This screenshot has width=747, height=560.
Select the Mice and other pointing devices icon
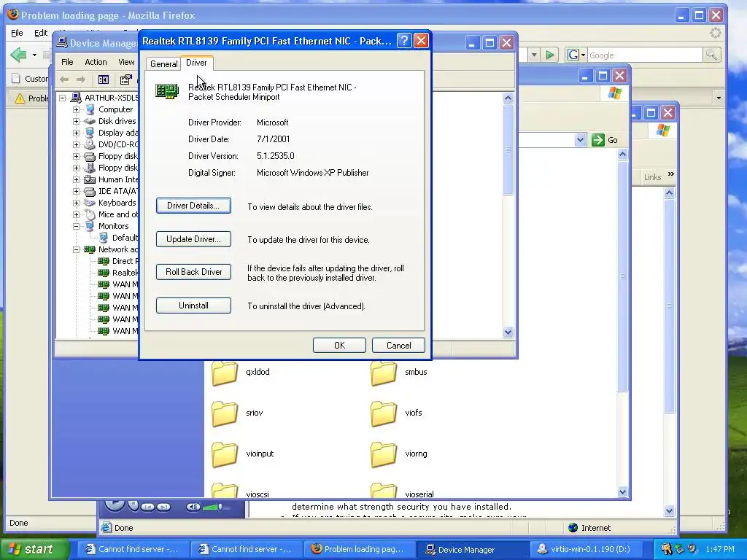point(90,214)
